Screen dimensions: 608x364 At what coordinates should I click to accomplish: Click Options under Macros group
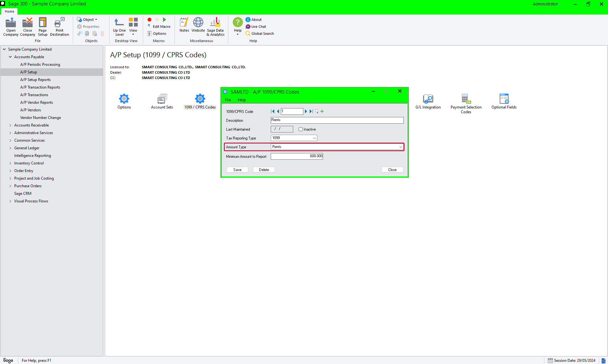[x=157, y=34]
